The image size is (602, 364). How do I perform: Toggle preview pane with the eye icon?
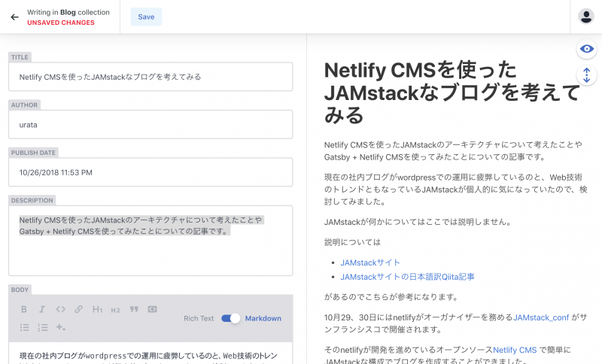[586, 49]
